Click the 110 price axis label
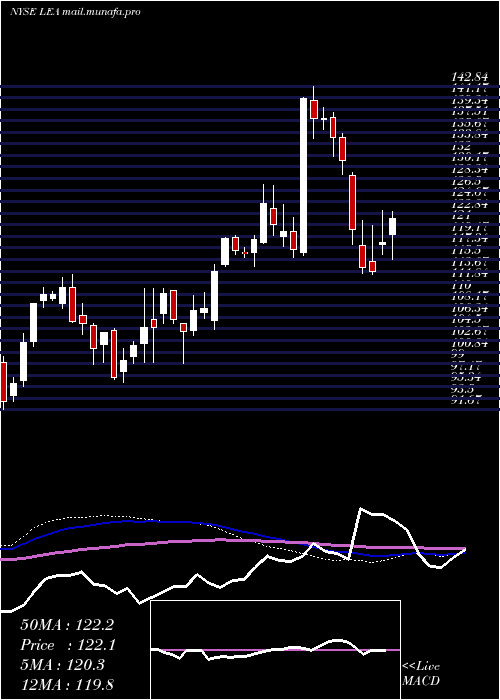Image resolution: width=500 pixels, height=700 pixels. pyautogui.click(x=462, y=286)
